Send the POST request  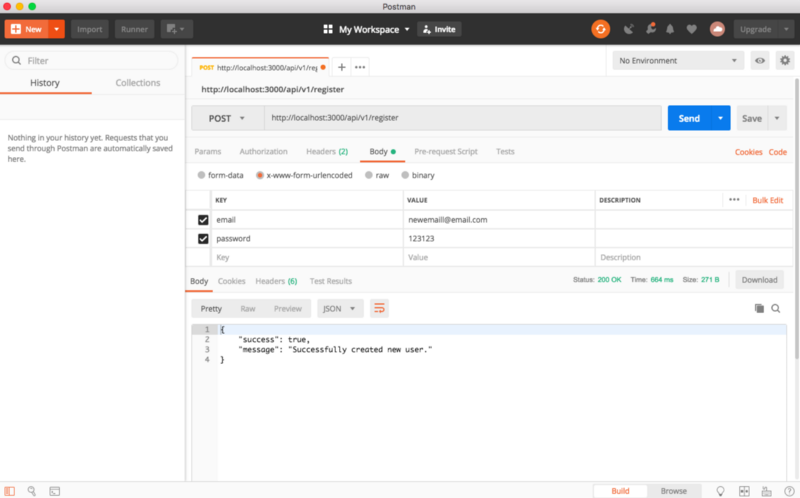click(689, 118)
